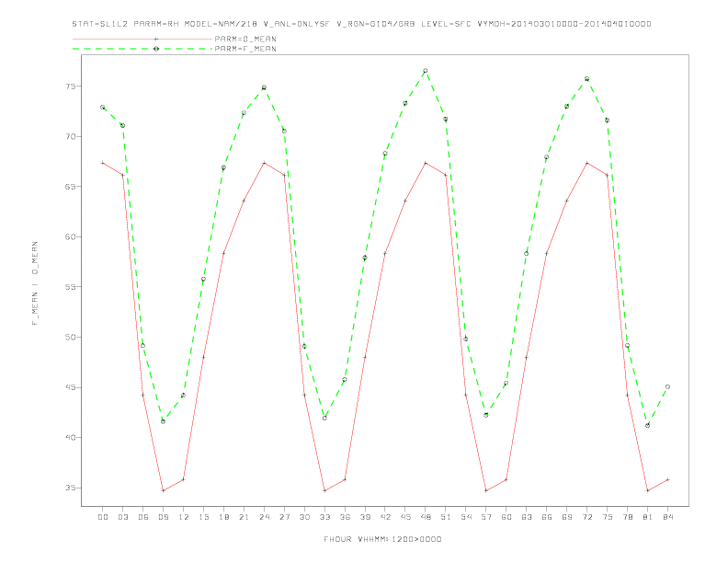The image size is (728, 563).
Task: Click x-axis hour label 09
Action: (163, 517)
